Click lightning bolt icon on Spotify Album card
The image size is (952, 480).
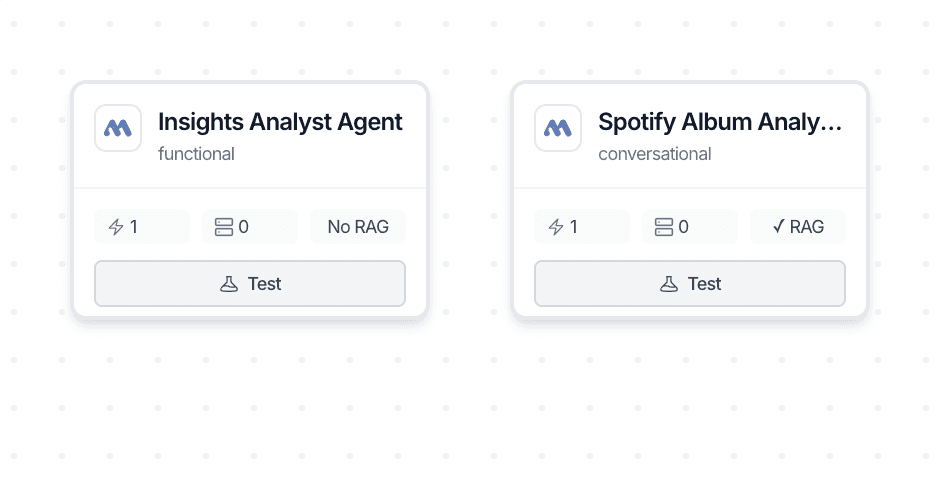556,227
